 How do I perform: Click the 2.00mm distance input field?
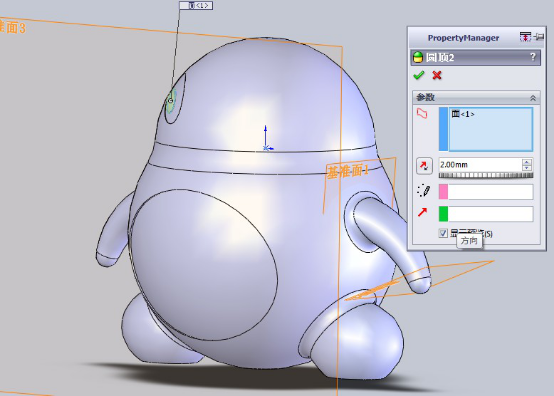(x=481, y=165)
